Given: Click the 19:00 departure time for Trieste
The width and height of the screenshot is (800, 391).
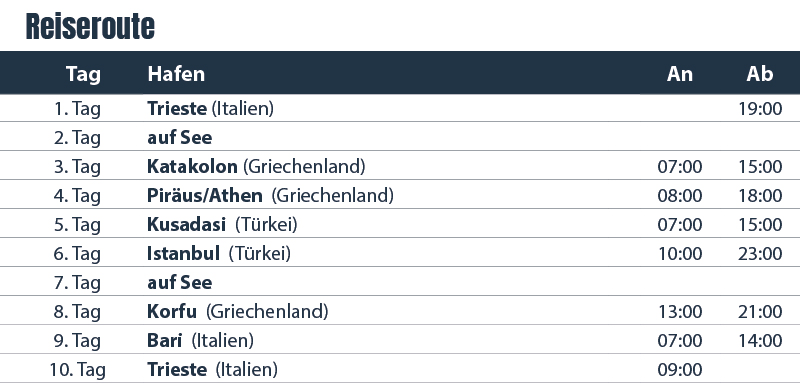Looking at the screenshot, I should tap(760, 109).
